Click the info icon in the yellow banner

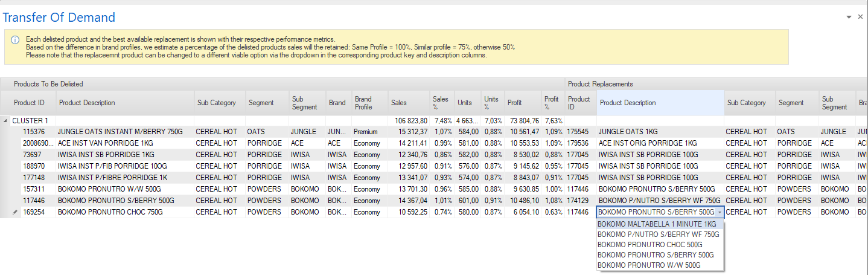point(15,39)
